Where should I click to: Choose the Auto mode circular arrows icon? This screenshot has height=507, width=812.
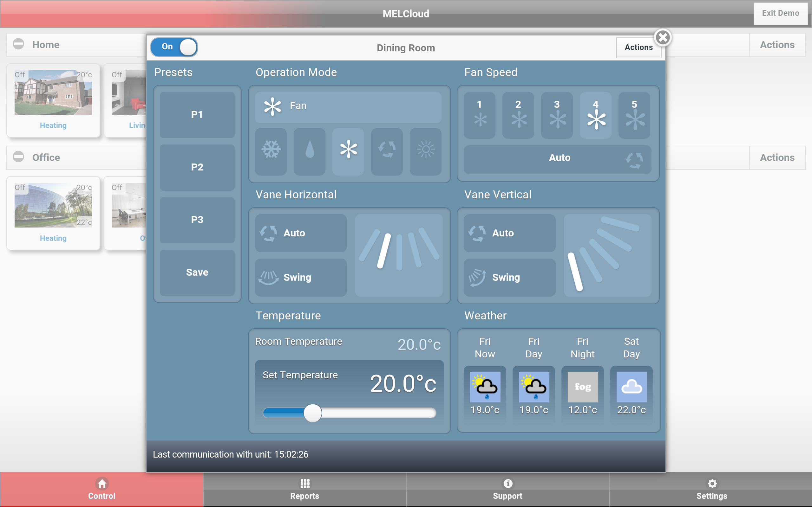pyautogui.click(x=387, y=151)
